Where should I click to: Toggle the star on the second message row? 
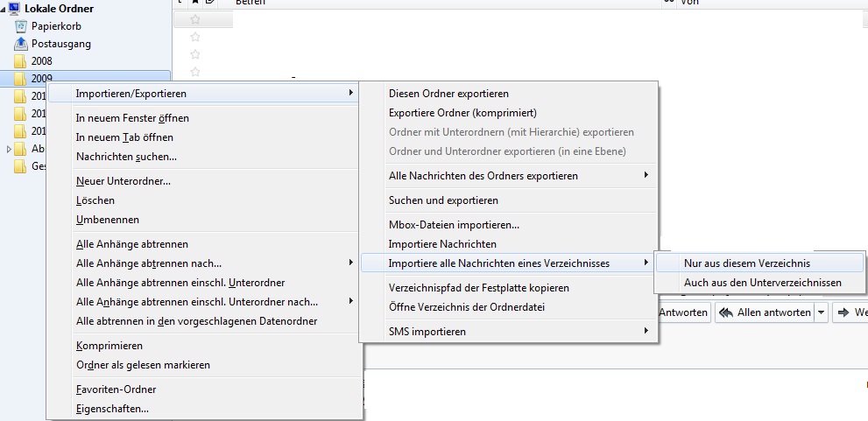(195, 37)
